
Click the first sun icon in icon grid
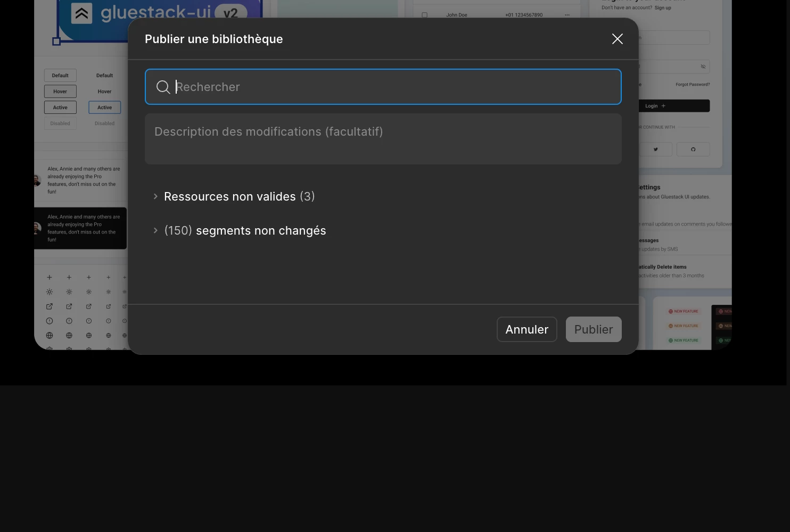[50, 292]
